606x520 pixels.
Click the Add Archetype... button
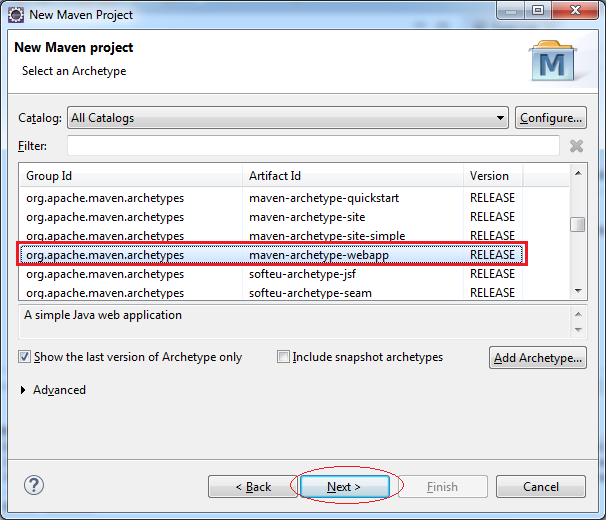click(x=538, y=358)
